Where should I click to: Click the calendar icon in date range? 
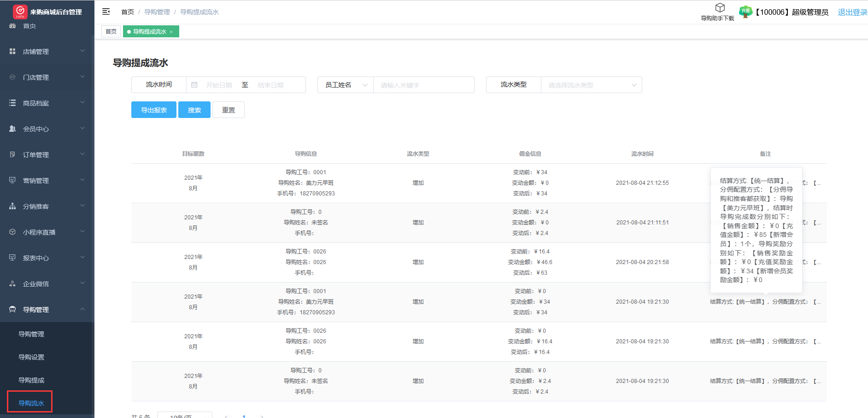click(x=194, y=85)
